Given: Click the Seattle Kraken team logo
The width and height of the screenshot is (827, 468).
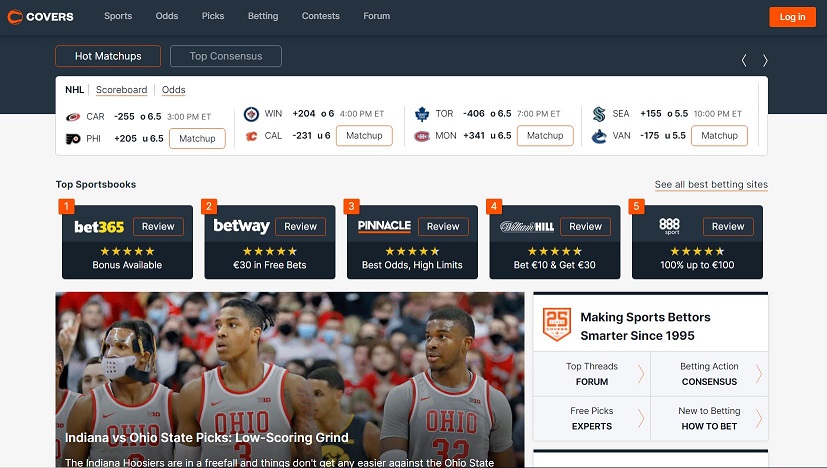Looking at the screenshot, I should click(x=599, y=114).
